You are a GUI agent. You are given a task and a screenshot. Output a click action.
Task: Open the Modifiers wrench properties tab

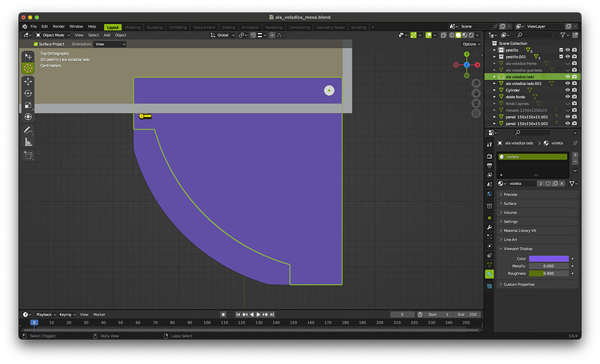[x=490, y=227]
